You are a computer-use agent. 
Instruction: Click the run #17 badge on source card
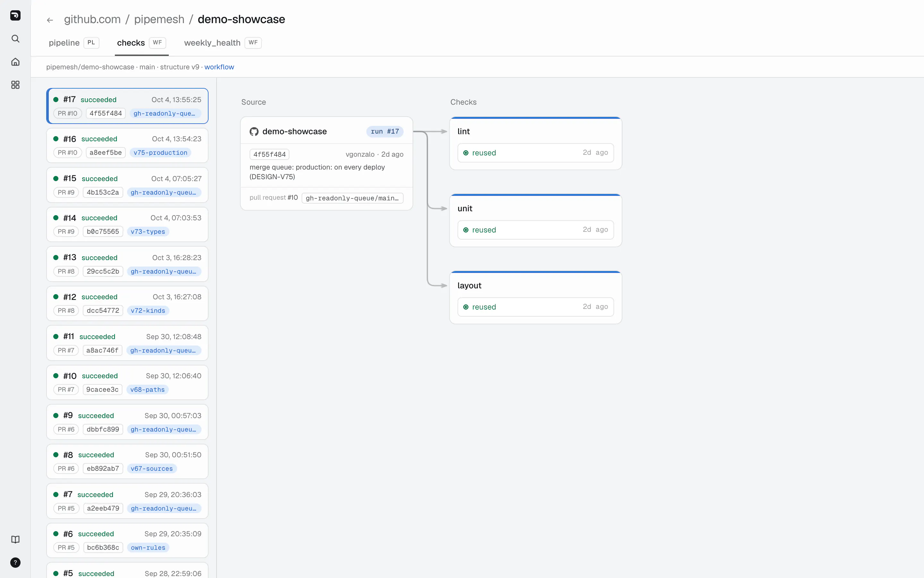(x=385, y=132)
